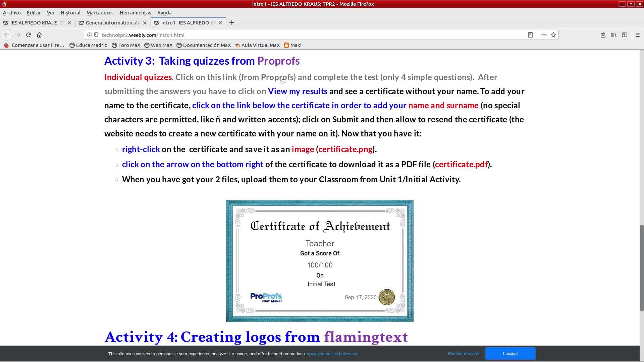Toggle Reader View icon in address bar
The height and width of the screenshot is (362, 644).
tap(530, 35)
